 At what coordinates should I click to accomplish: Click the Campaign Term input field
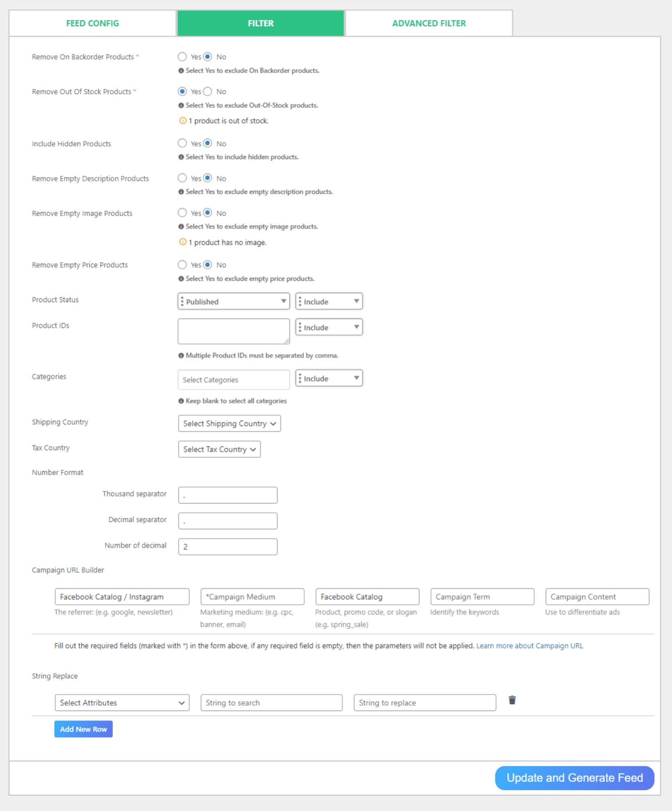point(482,596)
